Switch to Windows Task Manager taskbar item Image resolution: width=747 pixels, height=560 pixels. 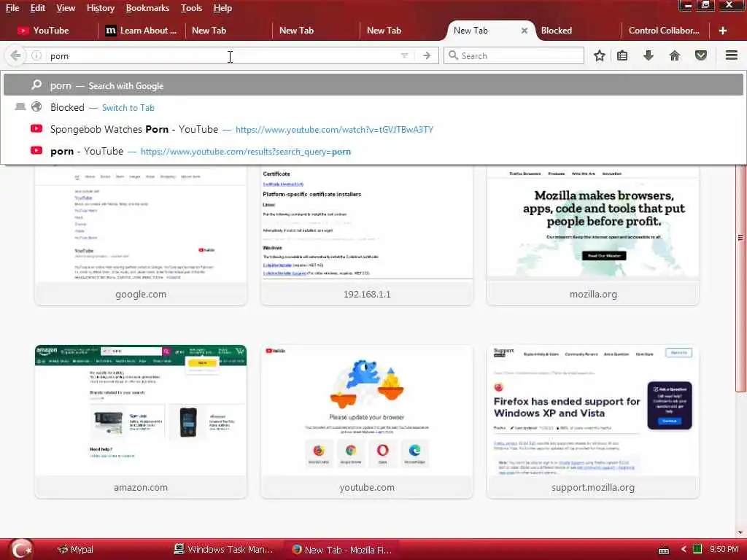224,550
